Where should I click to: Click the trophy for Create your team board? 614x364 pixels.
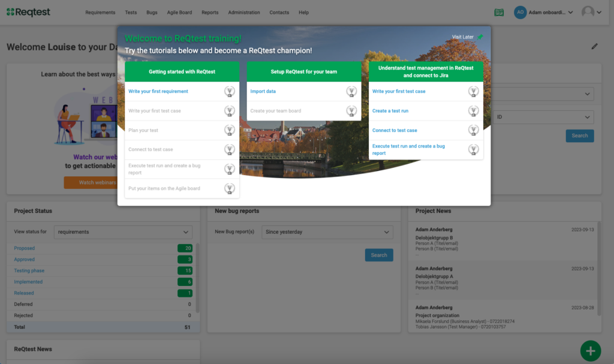pos(351,111)
